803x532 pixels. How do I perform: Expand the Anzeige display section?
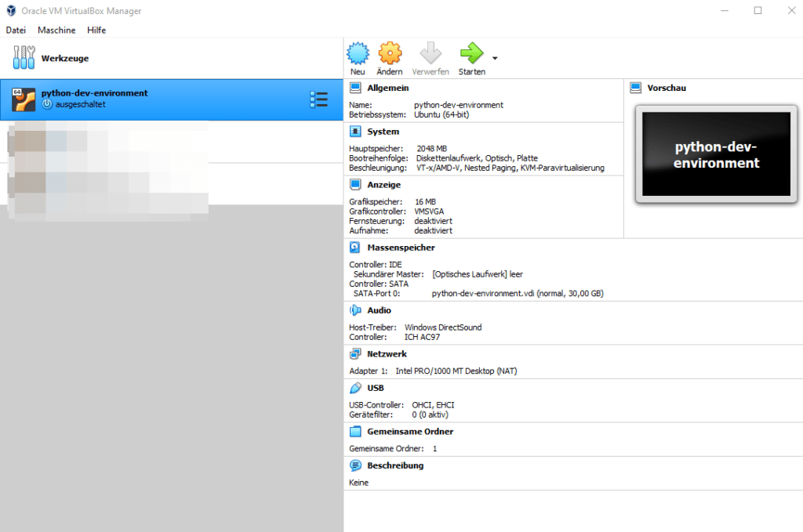(354, 184)
